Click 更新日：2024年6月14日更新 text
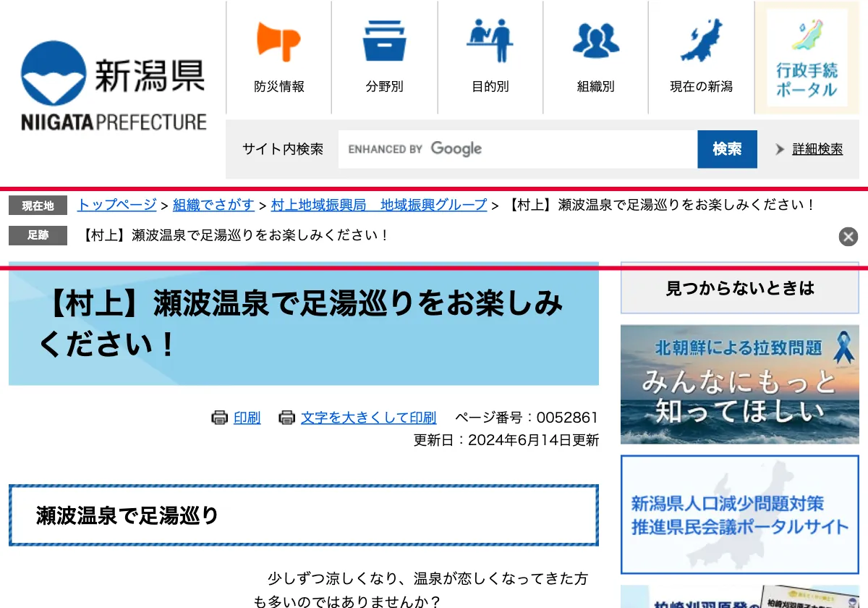Image resolution: width=868 pixels, height=608 pixels. pyautogui.click(x=506, y=440)
